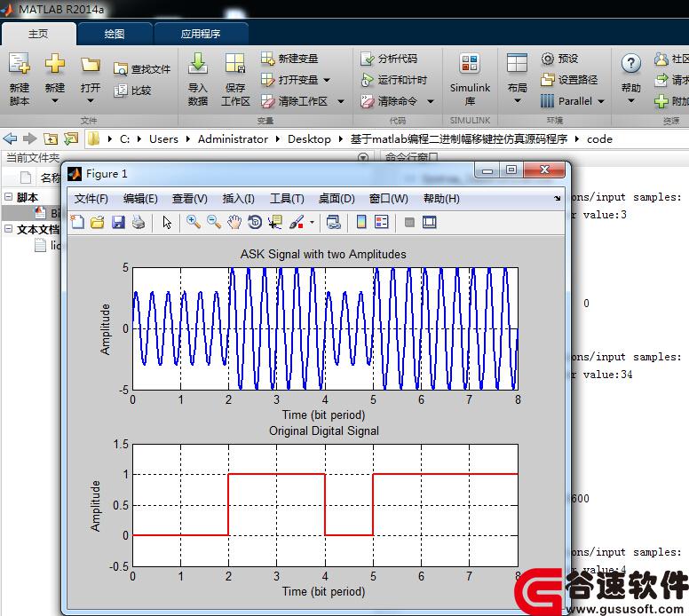The height and width of the screenshot is (616, 689).
Task: Click the Original Digital Signal plot axes
Action: point(325,505)
